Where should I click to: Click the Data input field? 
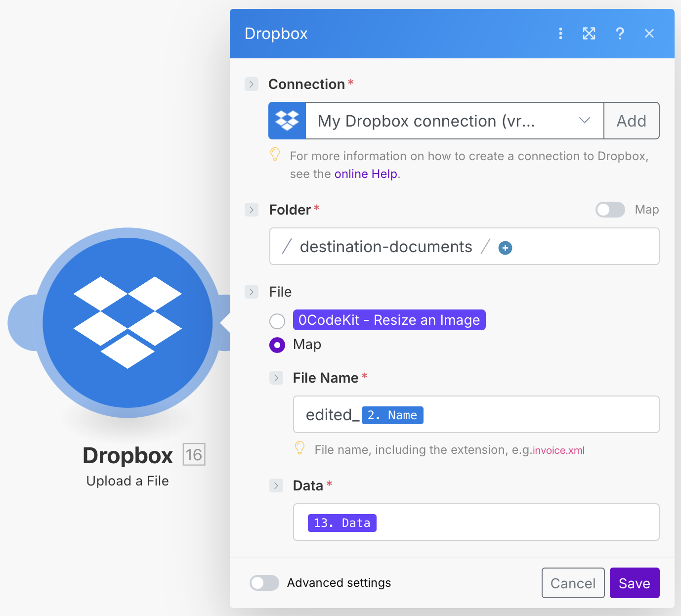coord(476,522)
